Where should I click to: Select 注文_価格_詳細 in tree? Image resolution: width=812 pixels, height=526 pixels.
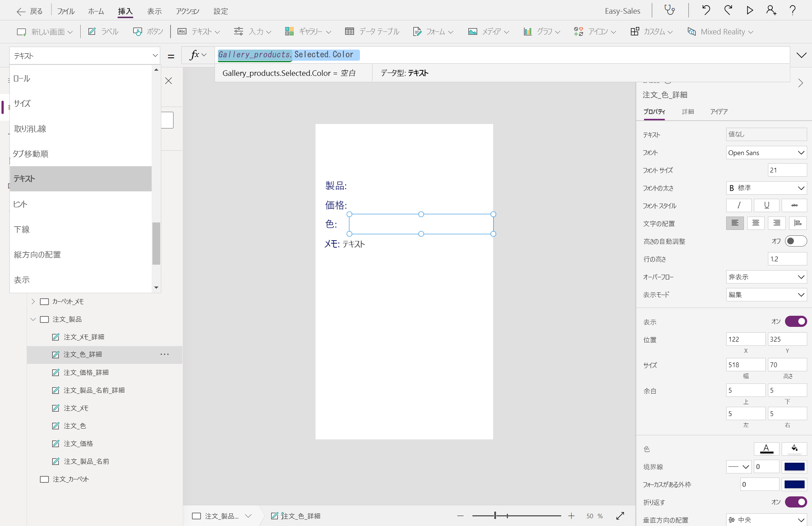click(86, 372)
